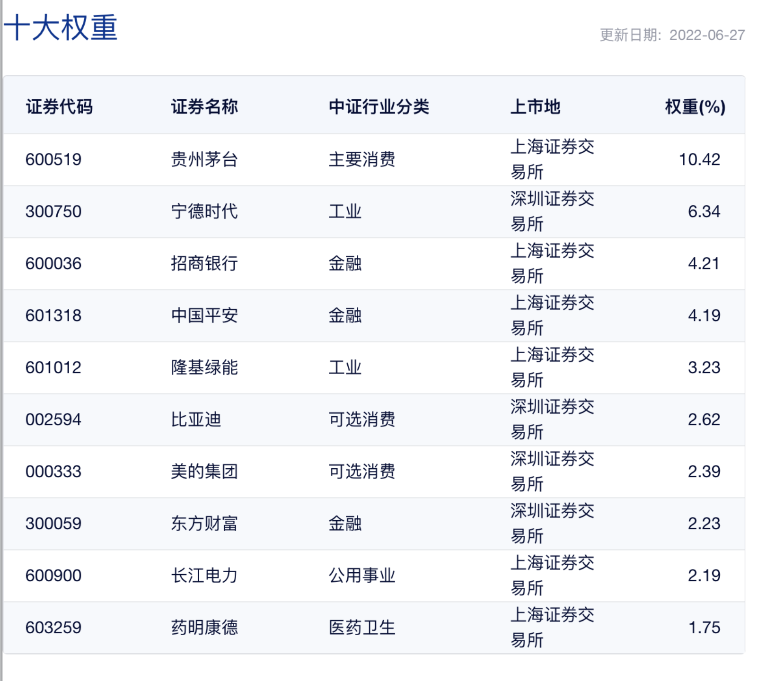Screen dimensions: 784x681
Task: Click the update date 2022-06-27
Action: (707, 35)
